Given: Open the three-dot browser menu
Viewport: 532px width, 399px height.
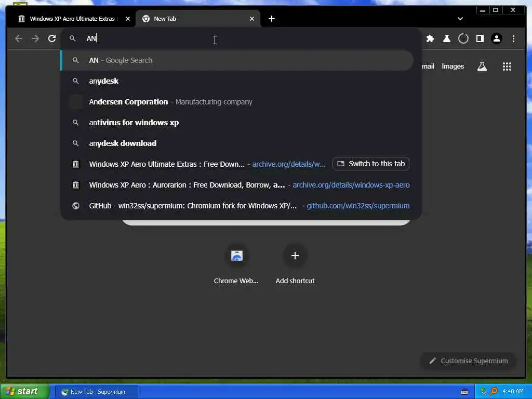Looking at the screenshot, I should (x=513, y=38).
